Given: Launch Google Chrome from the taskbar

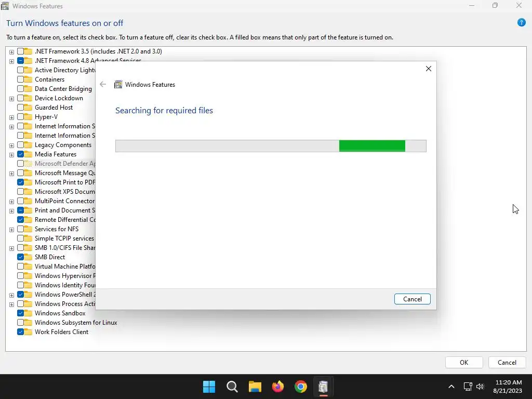Looking at the screenshot, I should (301, 387).
